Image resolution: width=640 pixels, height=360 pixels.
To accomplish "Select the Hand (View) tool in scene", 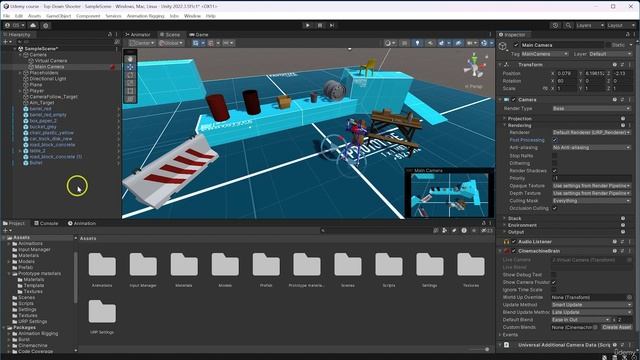I will (130, 59).
